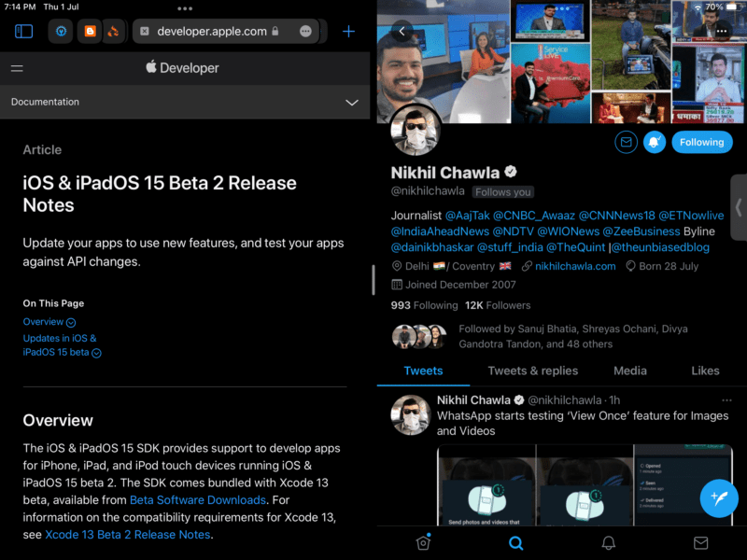The height and width of the screenshot is (560, 747).
Task: View the 12K Followers list
Action: pyautogui.click(x=498, y=305)
